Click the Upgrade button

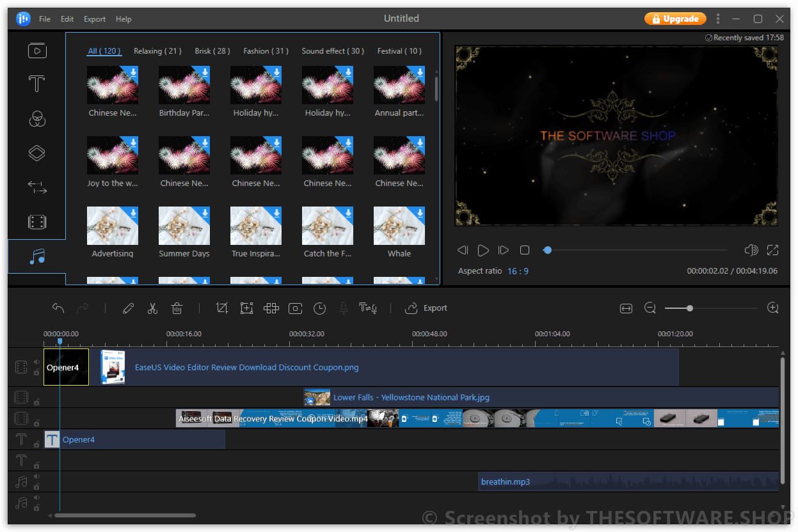(675, 19)
